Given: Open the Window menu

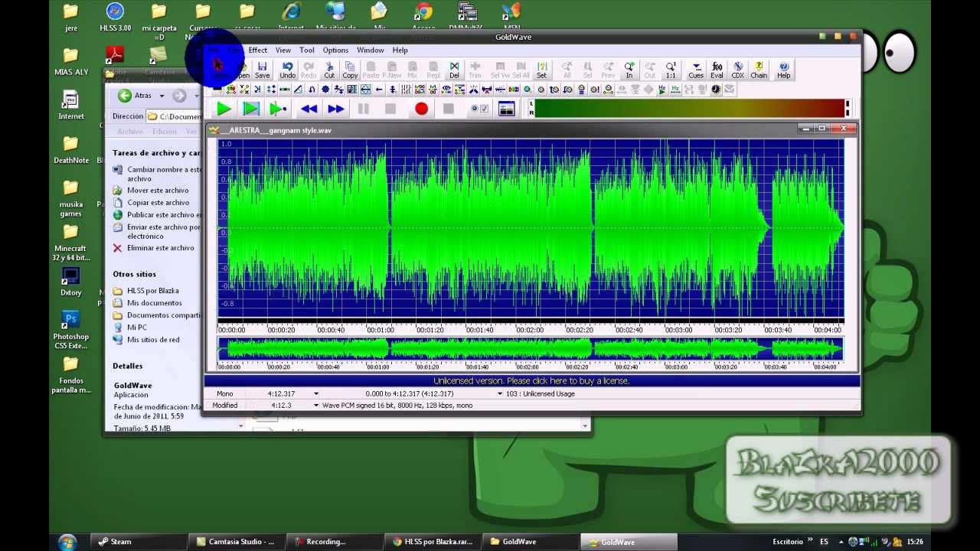Looking at the screenshot, I should [370, 51].
